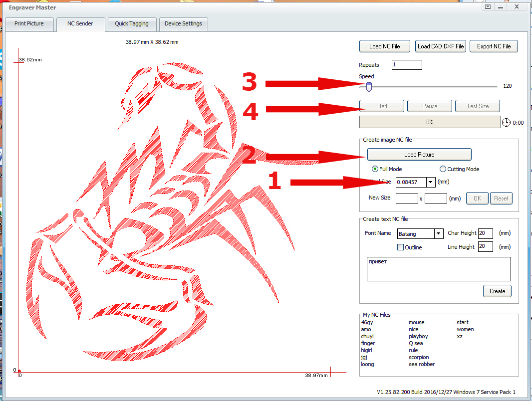Click the 0% progress bar
The width and height of the screenshot is (532, 401).
pos(430,122)
